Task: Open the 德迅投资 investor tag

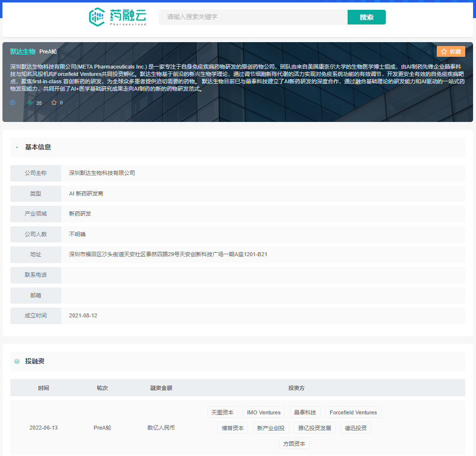Action: 356,428
